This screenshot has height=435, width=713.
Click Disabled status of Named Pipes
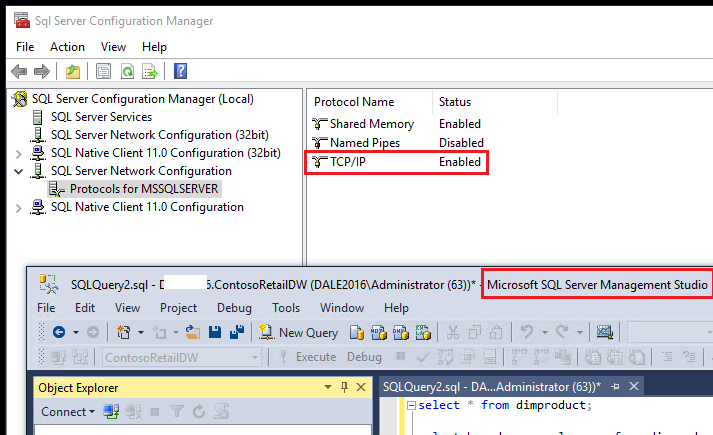tap(461, 143)
